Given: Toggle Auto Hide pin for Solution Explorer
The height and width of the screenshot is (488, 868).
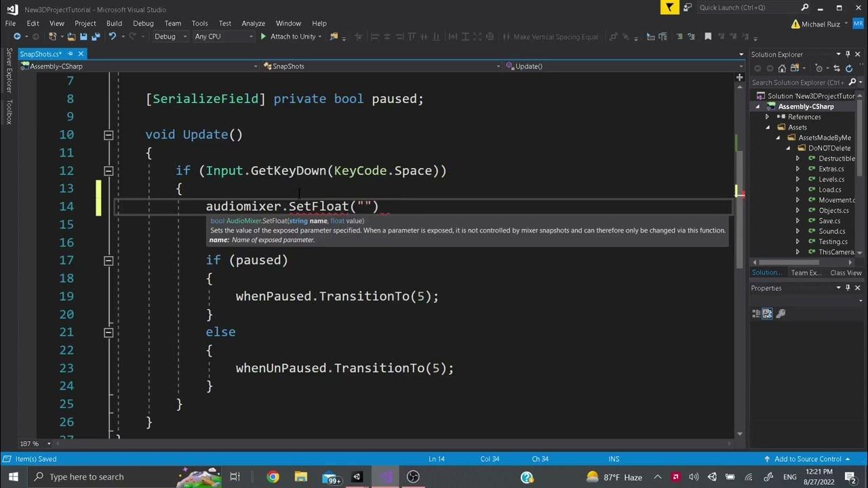Looking at the screenshot, I should [x=848, y=54].
